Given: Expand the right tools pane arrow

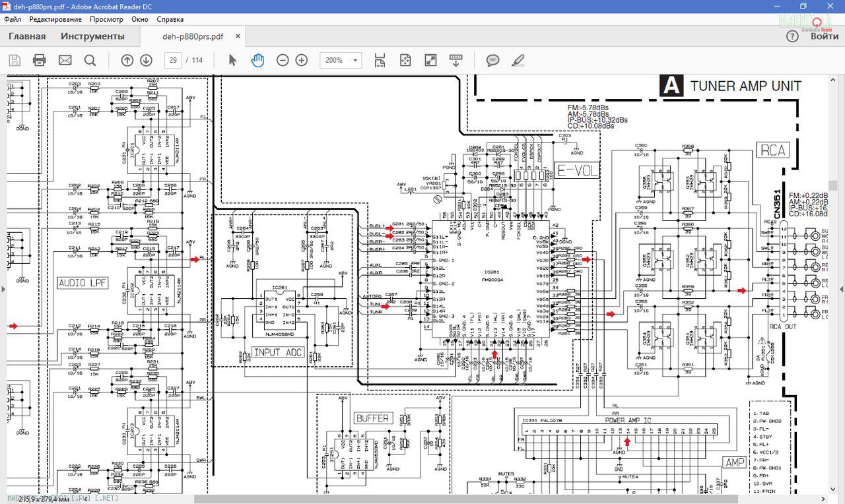Looking at the screenshot, I should [x=841, y=289].
